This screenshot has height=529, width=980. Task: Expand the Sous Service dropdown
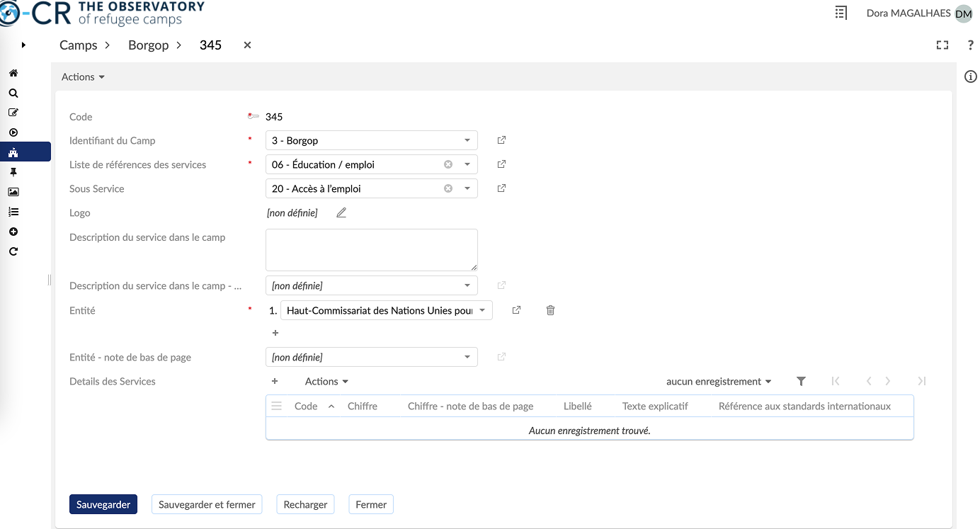click(467, 188)
